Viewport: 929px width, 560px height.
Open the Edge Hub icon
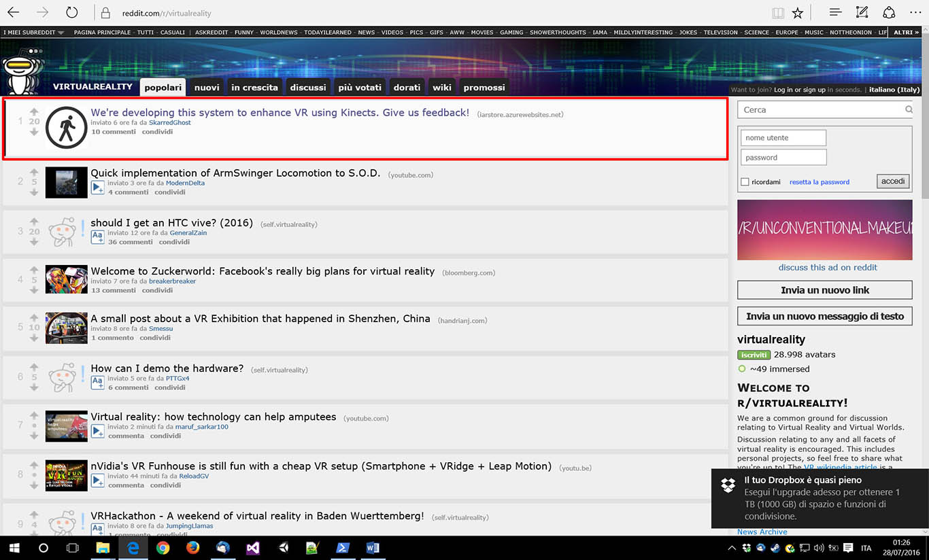point(835,13)
